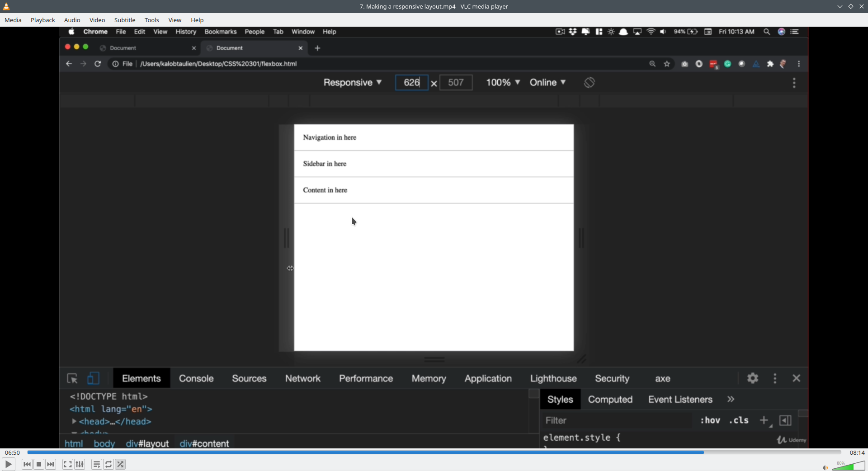
Task: Close the DevTools panel
Action: coord(797,378)
